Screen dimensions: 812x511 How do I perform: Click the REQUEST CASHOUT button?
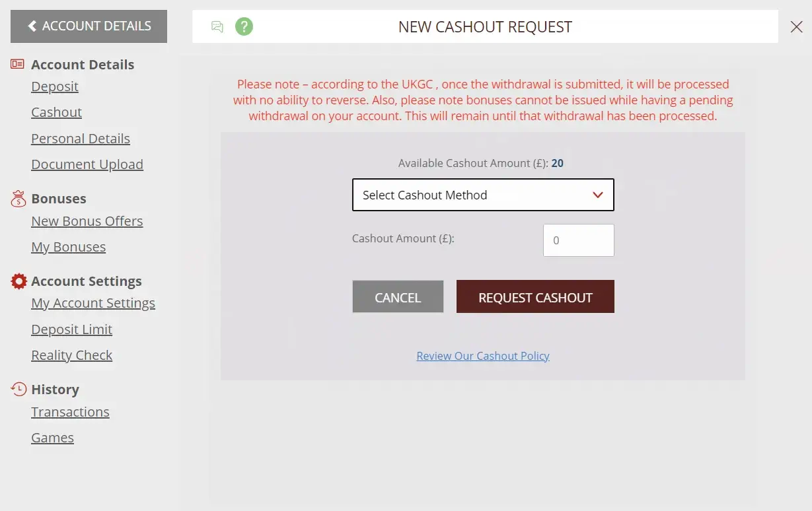535,297
